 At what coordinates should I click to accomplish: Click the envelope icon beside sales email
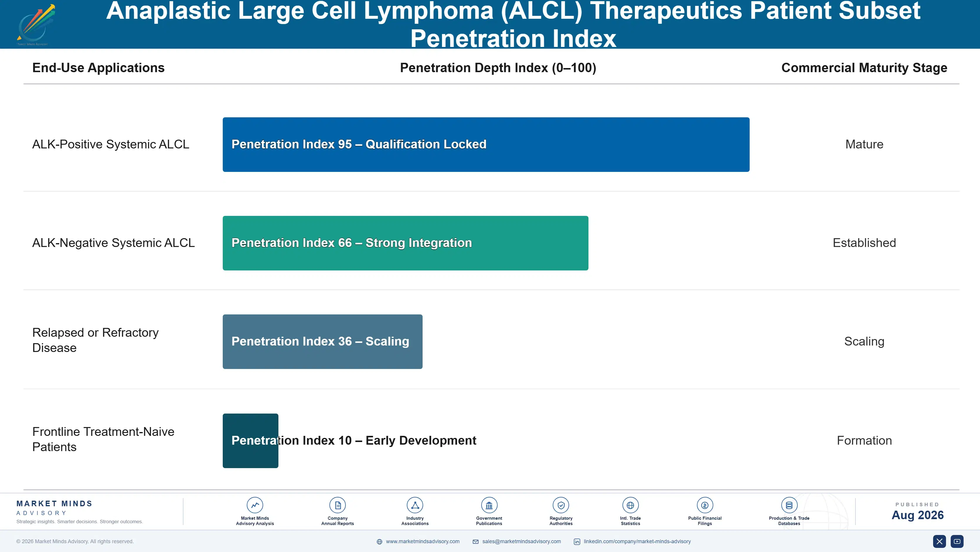[x=476, y=542]
